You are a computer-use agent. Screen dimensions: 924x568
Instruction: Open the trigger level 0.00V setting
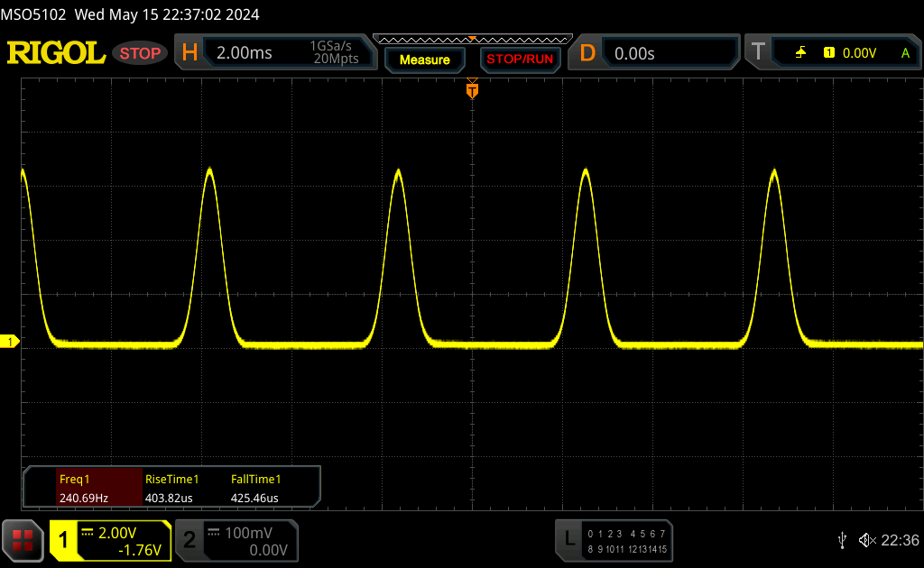click(x=859, y=53)
